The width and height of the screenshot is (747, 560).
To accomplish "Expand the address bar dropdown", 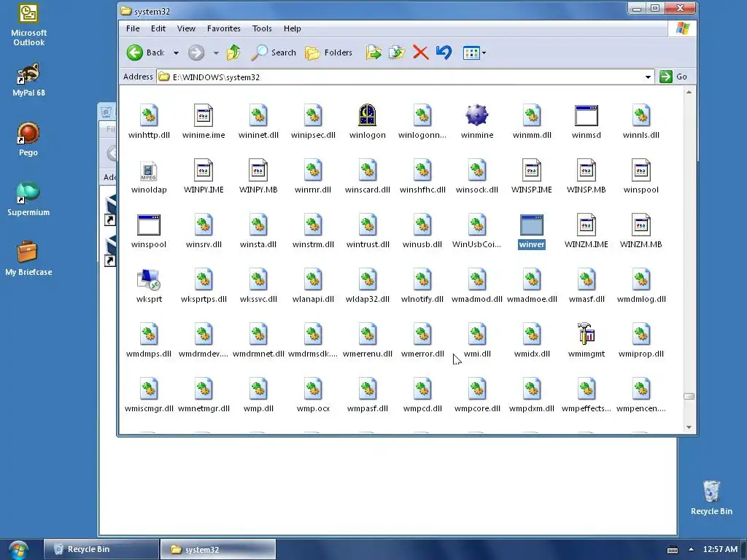I will tap(648, 77).
